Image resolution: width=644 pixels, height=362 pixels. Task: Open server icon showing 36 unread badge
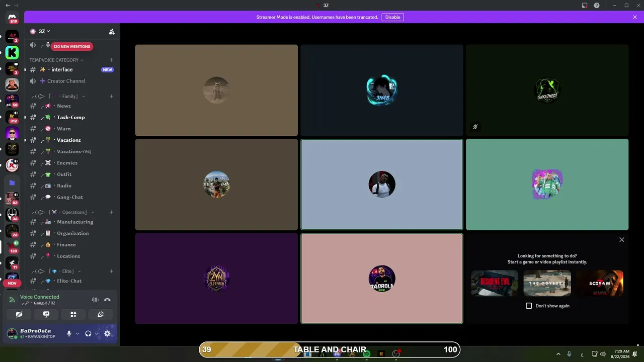tap(12, 215)
